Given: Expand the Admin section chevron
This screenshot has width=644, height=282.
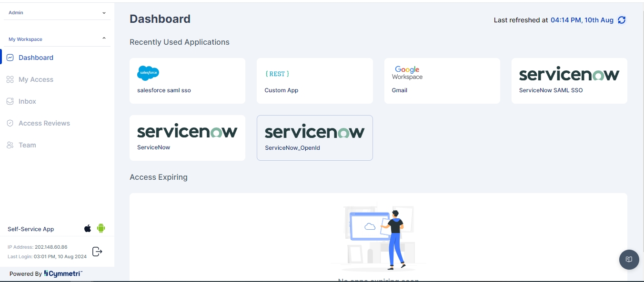Looking at the screenshot, I should (x=104, y=13).
